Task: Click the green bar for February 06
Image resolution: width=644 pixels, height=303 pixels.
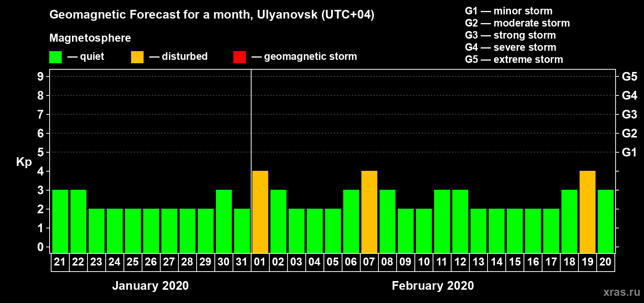Action: 351,221
